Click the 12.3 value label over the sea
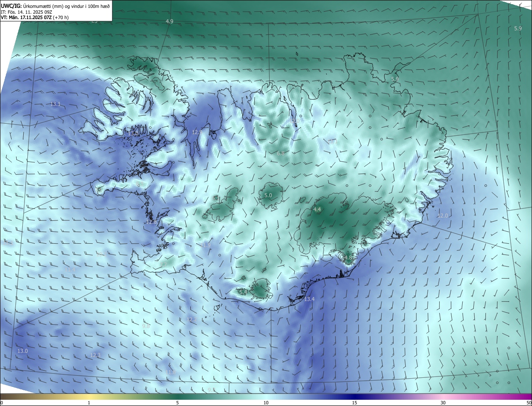This screenshot has width=532, height=406. [95, 355]
